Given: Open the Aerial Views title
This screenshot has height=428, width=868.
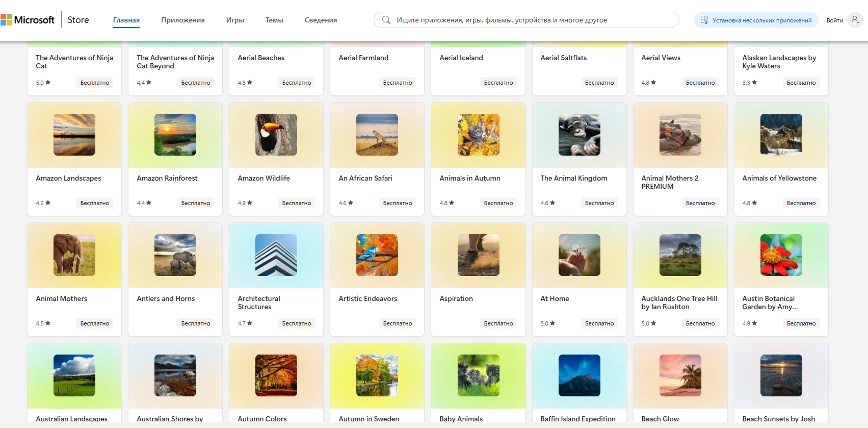Looking at the screenshot, I should pos(661,58).
